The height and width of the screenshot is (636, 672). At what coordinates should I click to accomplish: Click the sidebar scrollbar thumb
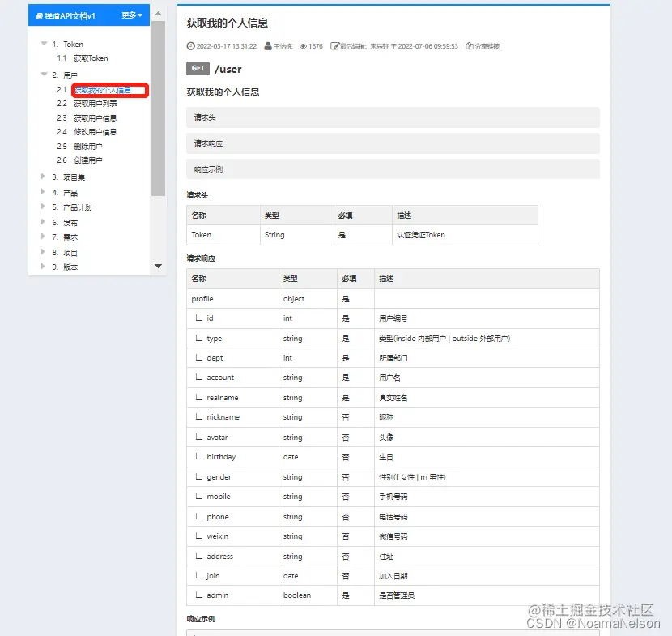[x=158, y=109]
